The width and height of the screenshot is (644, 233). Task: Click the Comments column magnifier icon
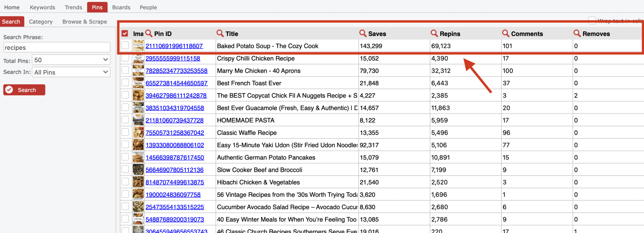point(506,33)
